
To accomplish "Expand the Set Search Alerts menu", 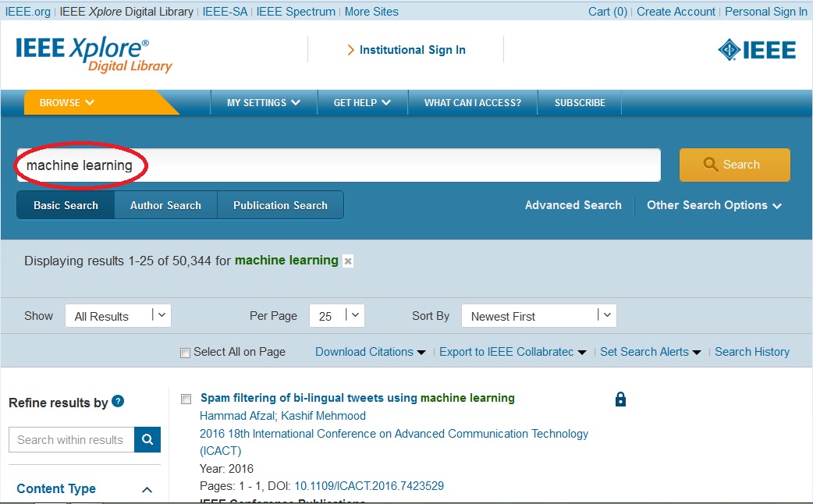I will [650, 352].
